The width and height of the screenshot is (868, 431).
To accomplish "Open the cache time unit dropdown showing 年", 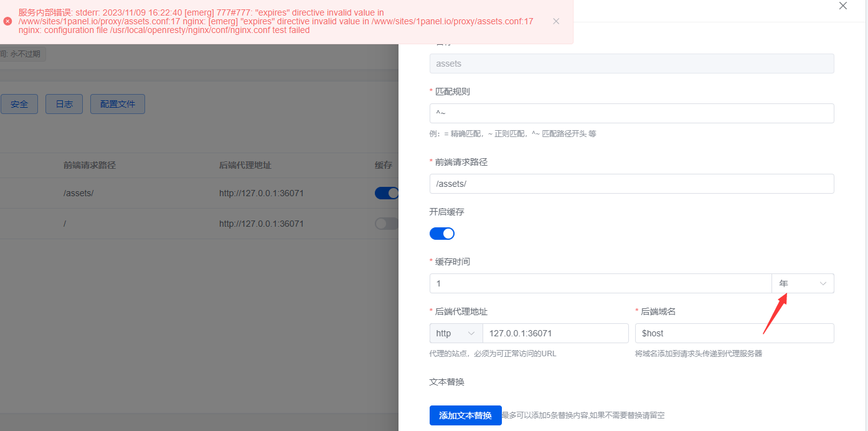I will pyautogui.click(x=803, y=283).
